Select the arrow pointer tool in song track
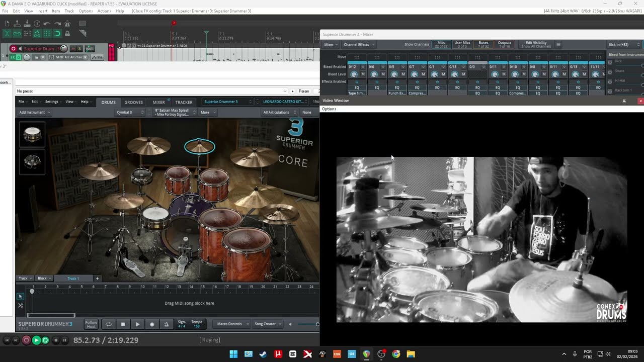 click(20, 297)
